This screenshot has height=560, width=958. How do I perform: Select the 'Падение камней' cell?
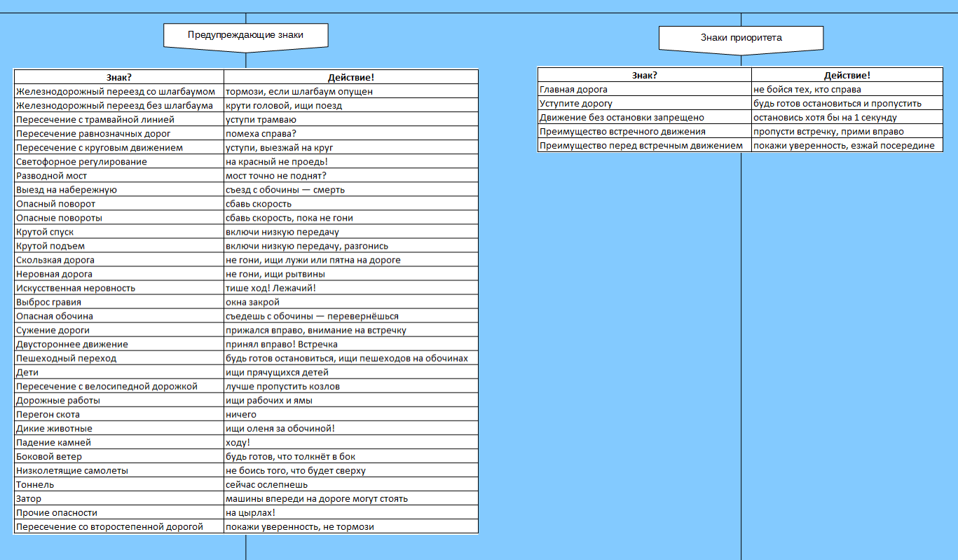[118, 442]
